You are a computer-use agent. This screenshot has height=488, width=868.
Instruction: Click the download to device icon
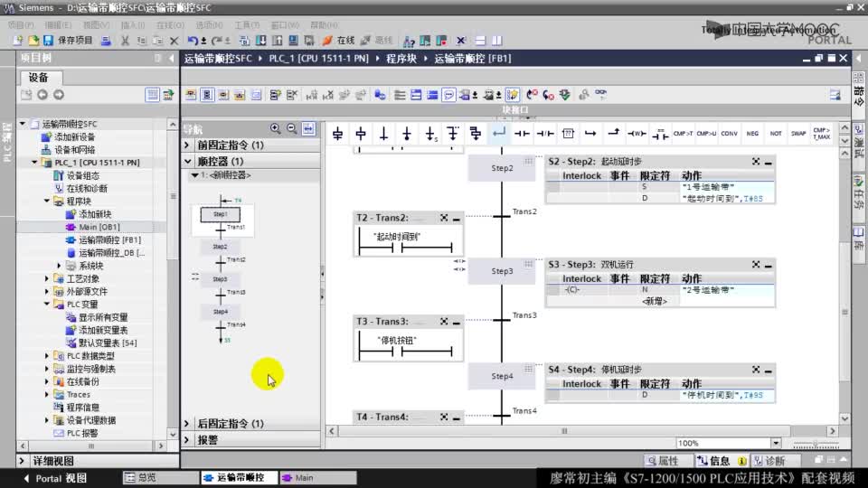(x=260, y=41)
